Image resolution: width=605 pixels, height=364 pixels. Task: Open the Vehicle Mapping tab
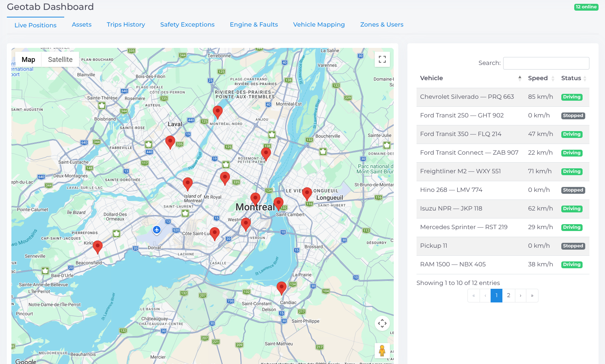click(319, 24)
